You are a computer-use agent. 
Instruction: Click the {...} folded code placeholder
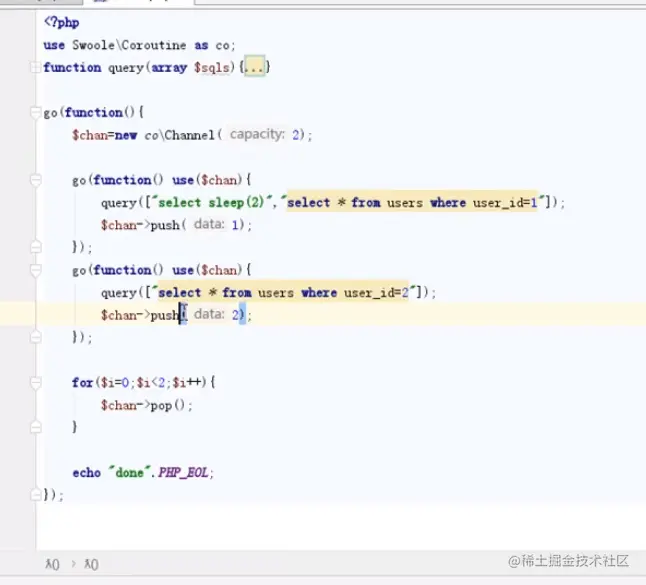click(x=255, y=67)
